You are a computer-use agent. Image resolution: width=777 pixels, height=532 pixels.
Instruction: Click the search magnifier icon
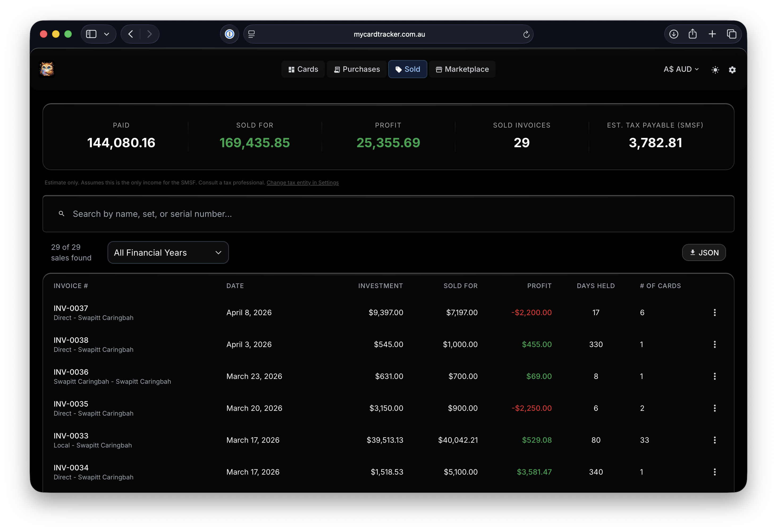pos(62,214)
